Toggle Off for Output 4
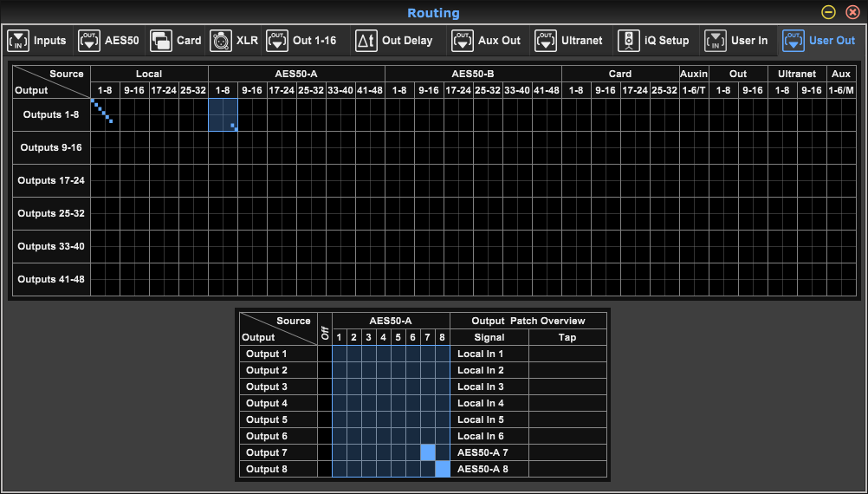Viewport: 868px width, 494px height. 324,403
